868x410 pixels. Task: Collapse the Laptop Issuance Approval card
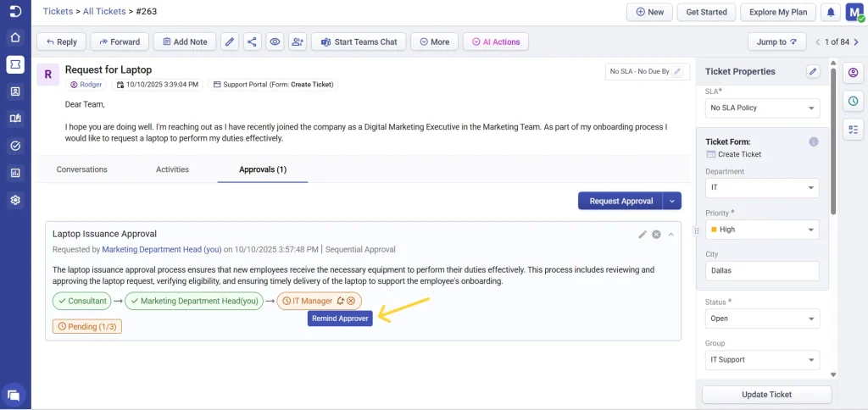[x=670, y=234]
